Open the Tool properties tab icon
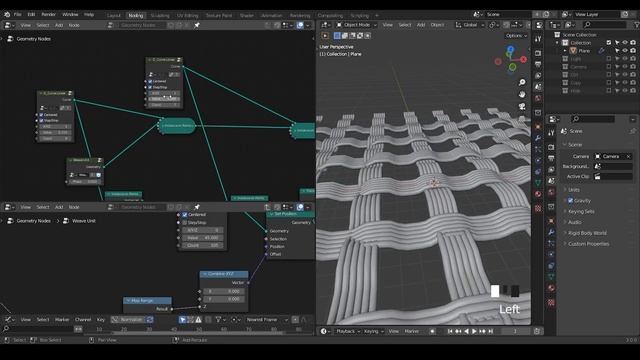Image resolution: width=640 pixels, height=360 pixels. [x=551, y=133]
